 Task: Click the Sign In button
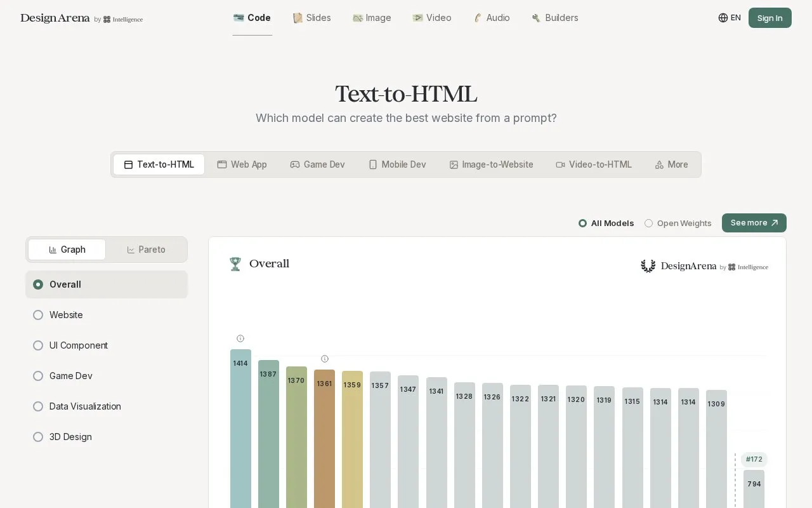[x=769, y=18]
